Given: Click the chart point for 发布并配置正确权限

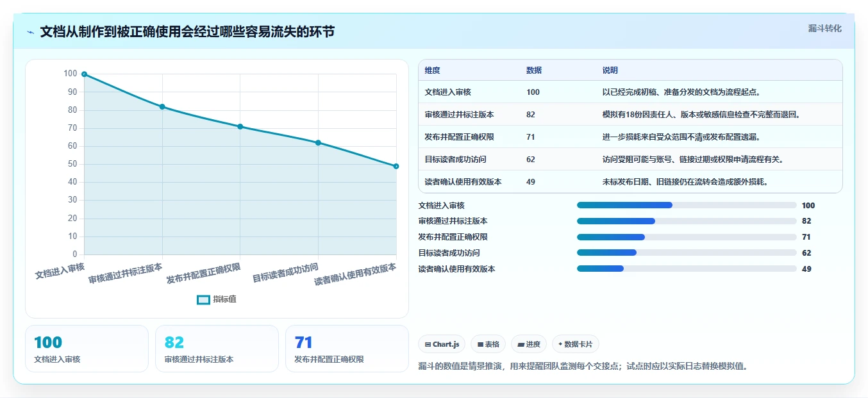Looking at the screenshot, I should tap(240, 127).
